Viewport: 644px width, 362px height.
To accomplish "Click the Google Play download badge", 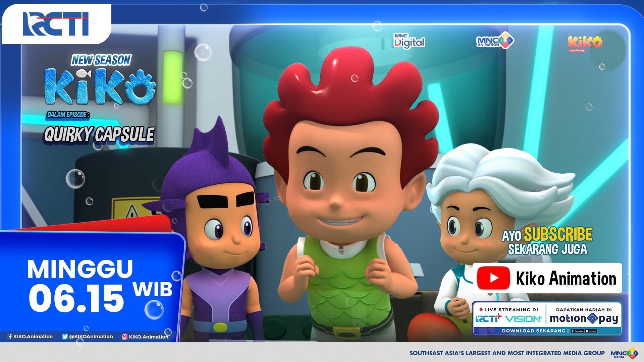I will [578, 331].
